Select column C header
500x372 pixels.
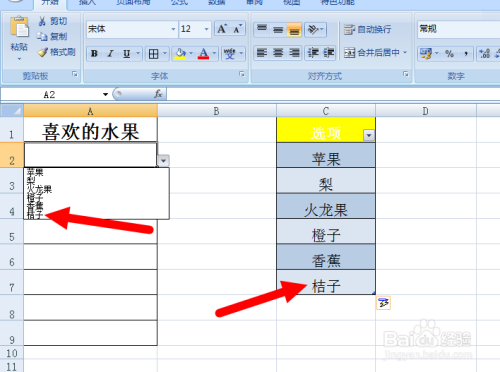[x=326, y=111]
